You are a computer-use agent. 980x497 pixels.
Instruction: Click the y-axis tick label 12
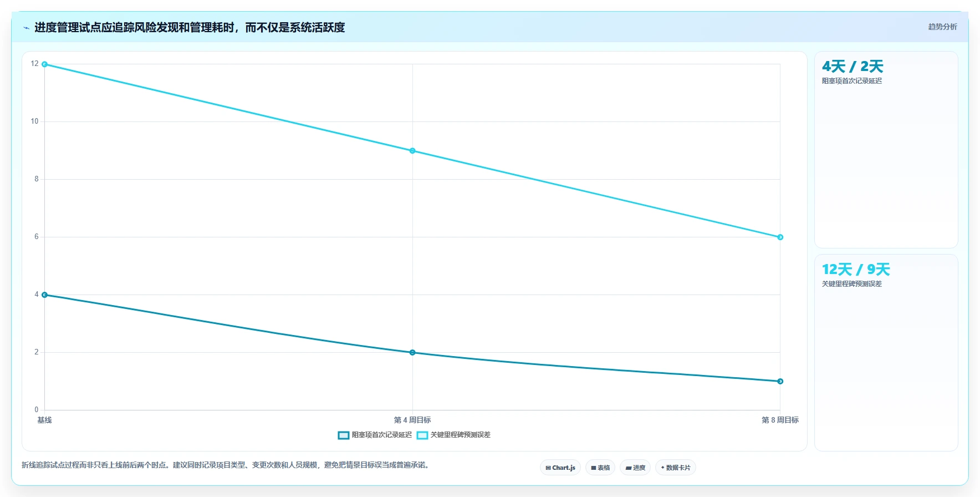pos(35,64)
